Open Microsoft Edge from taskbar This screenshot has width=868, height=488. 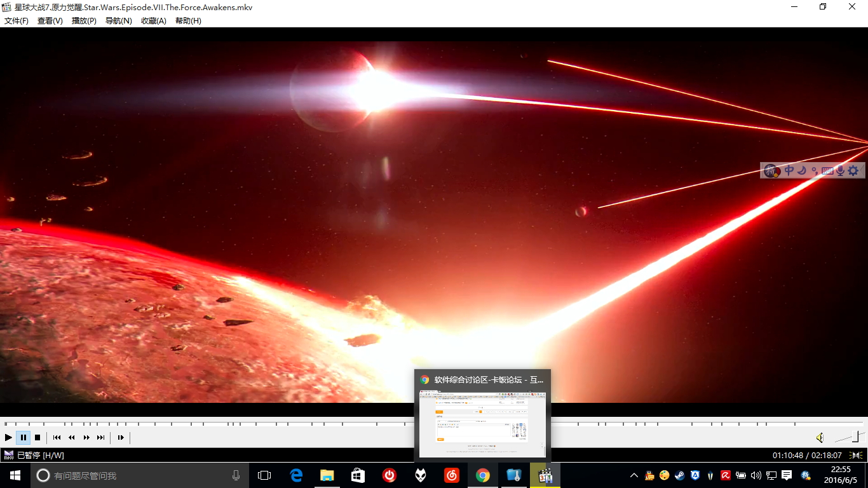pos(295,475)
